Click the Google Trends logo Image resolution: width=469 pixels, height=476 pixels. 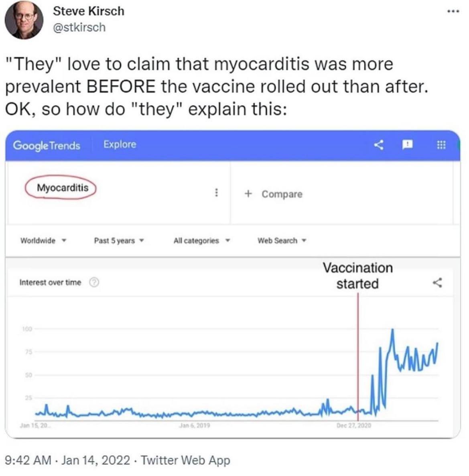pyautogui.click(x=46, y=145)
